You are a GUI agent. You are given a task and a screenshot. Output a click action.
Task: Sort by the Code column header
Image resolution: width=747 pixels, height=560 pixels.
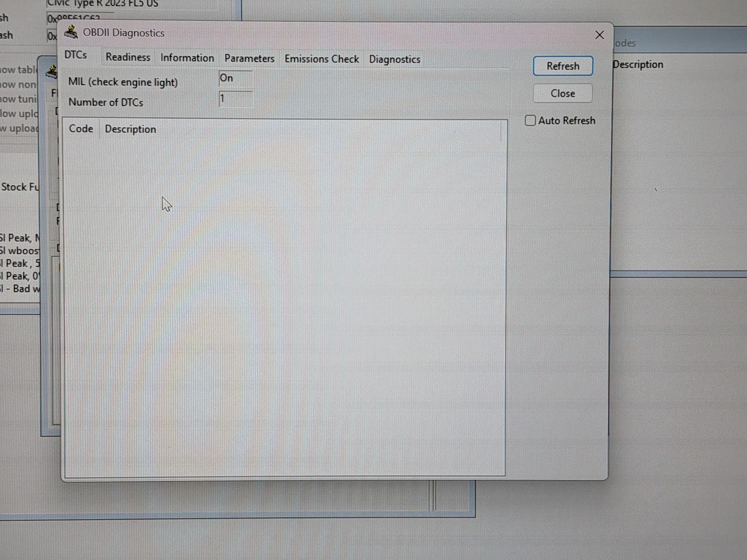[x=81, y=128]
